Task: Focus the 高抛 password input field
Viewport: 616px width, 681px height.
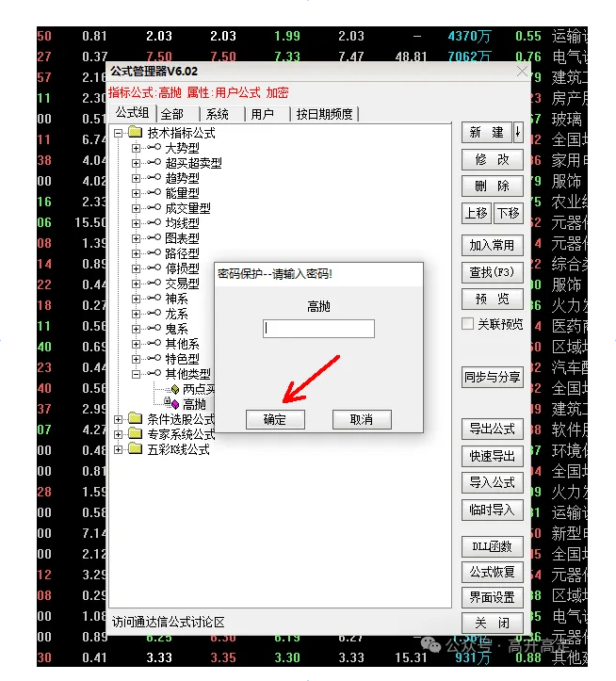Action: tap(318, 329)
